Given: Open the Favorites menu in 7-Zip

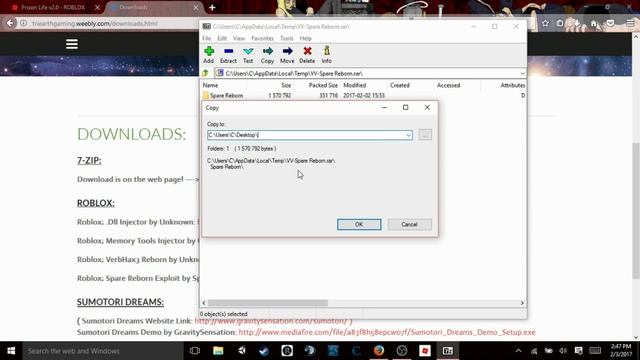Looking at the screenshot, I should click(262, 38).
